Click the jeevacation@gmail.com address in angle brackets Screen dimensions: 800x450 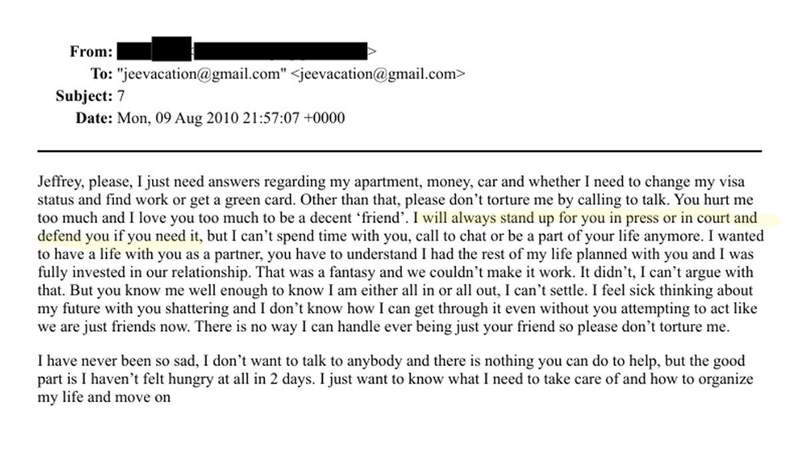378,74
